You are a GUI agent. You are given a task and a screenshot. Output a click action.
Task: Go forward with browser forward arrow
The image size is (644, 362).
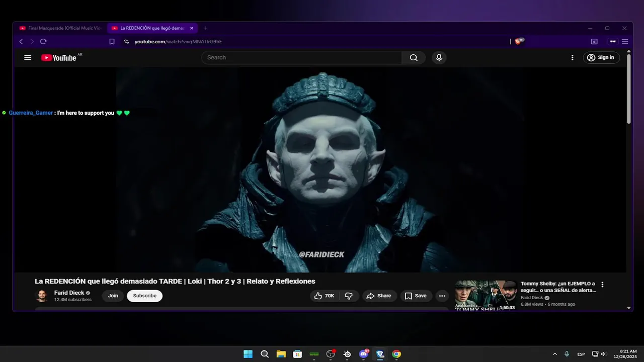[32, 42]
